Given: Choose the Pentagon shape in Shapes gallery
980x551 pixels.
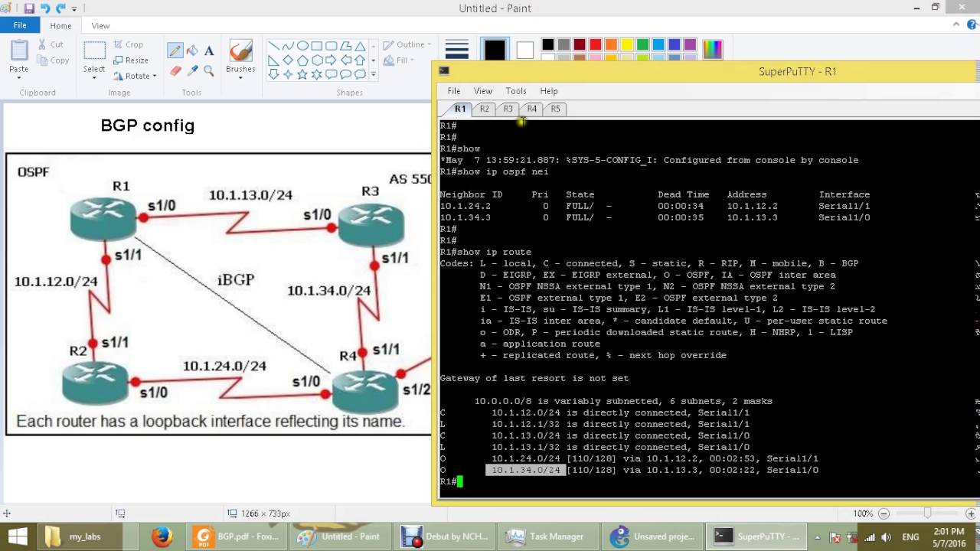Looking at the screenshot, I should tap(302, 60).
